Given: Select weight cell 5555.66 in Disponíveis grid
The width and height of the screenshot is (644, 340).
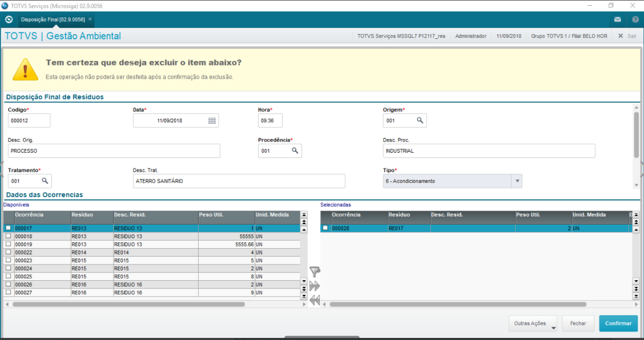Looking at the screenshot, I should click(227, 245).
